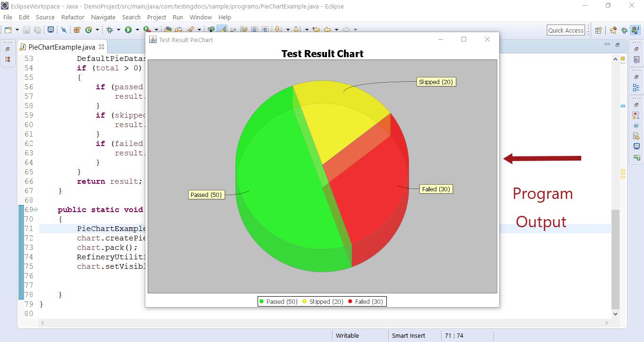
Task: Click the Quick Access search field
Action: tap(566, 30)
